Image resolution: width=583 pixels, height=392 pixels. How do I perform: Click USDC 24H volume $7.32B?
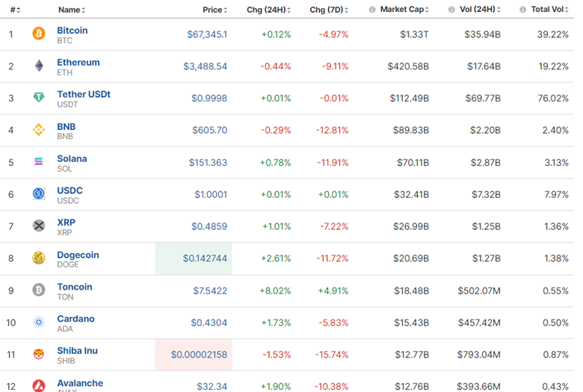click(x=486, y=195)
